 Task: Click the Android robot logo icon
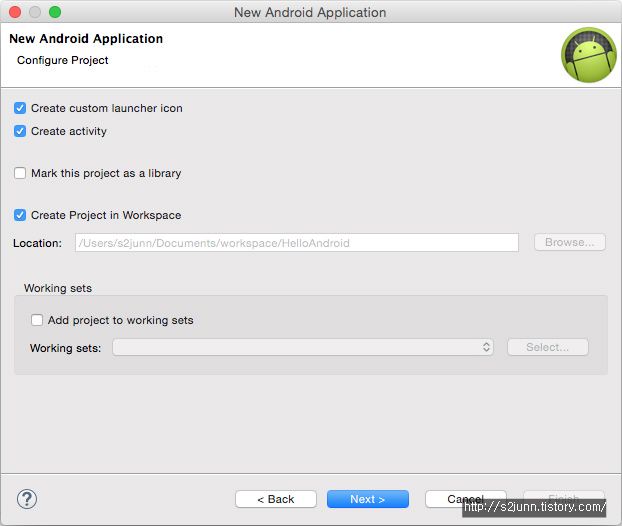(589, 55)
